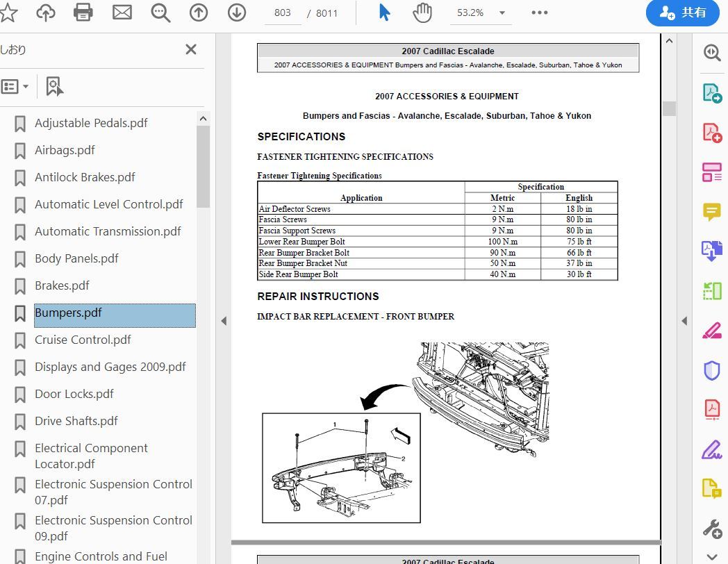Screen dimensions: 728x564
Task: Open the Comment tool in right pane
Action: (x=712, y=212)
